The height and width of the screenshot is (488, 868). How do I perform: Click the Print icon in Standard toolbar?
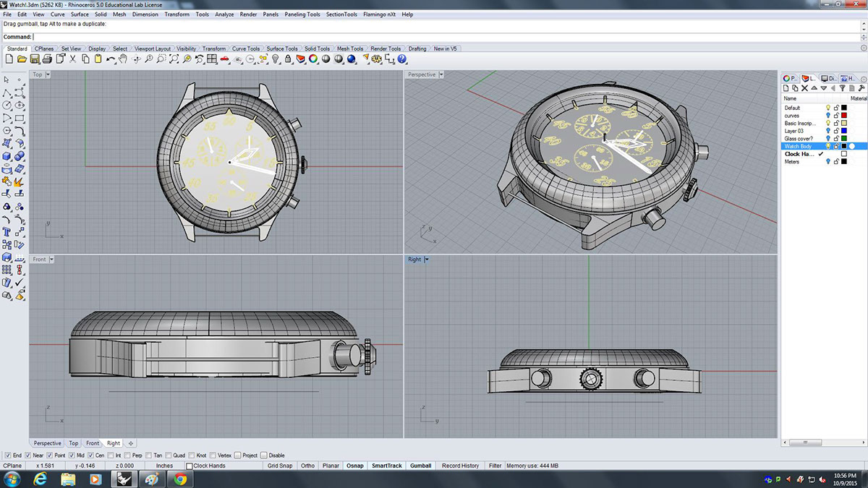pyautogui.click(x=46, y=59)
